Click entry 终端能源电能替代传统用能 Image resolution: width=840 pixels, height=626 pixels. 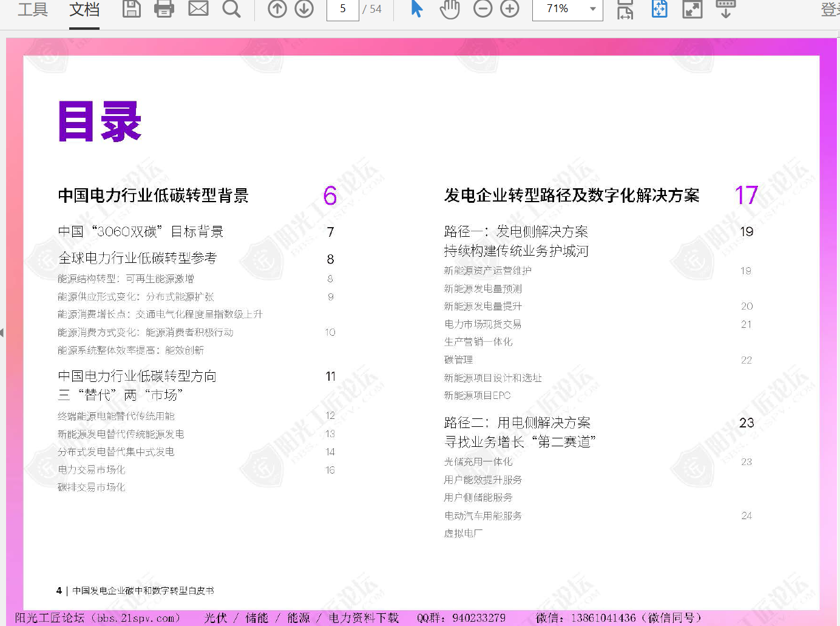coord(116,416)
